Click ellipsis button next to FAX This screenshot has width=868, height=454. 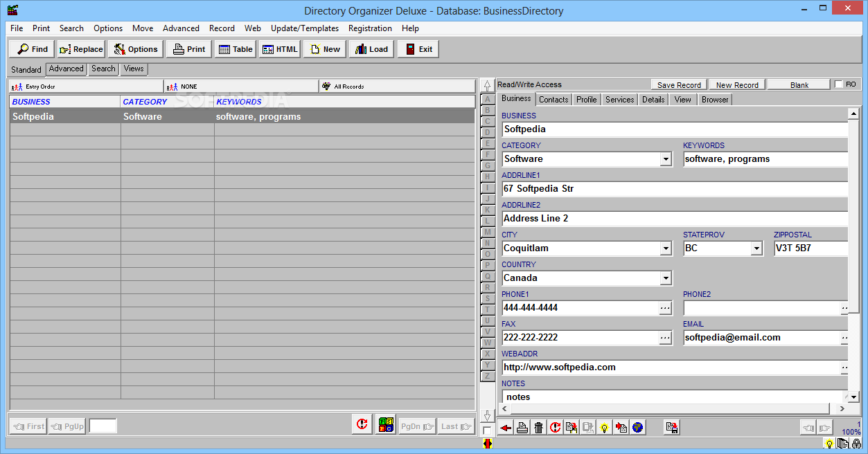[x=665, y=338]
